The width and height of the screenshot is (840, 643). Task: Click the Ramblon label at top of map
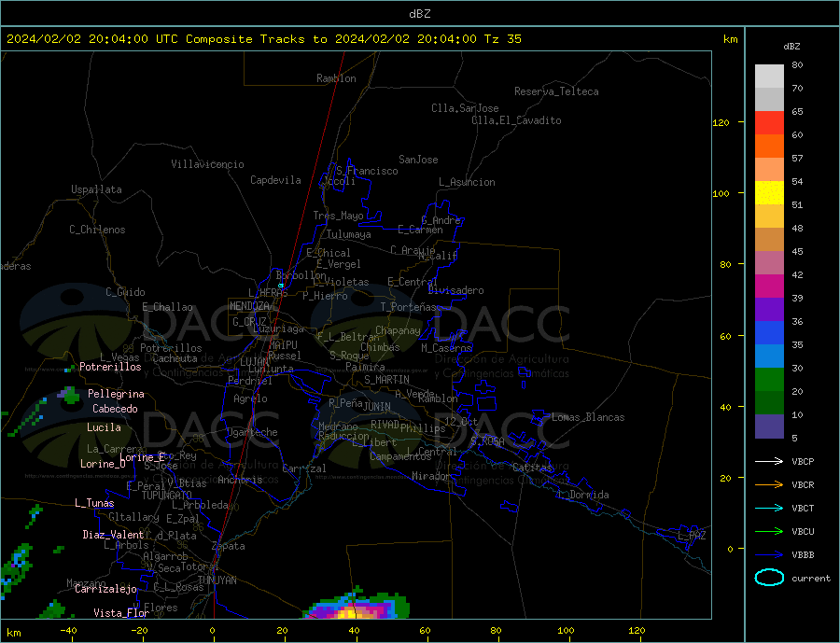click(x=336, y=78)
